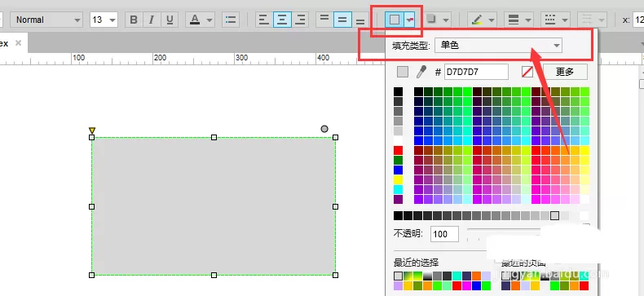Click the dashed line pattern icon
644x296 pixels.
(x=550, y=20)
